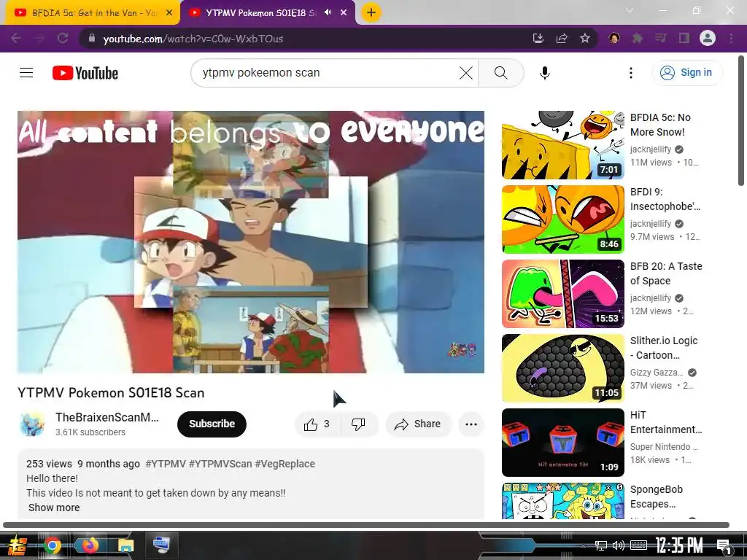Install app icon in address bar
The image size is (747, 560).
538,38
